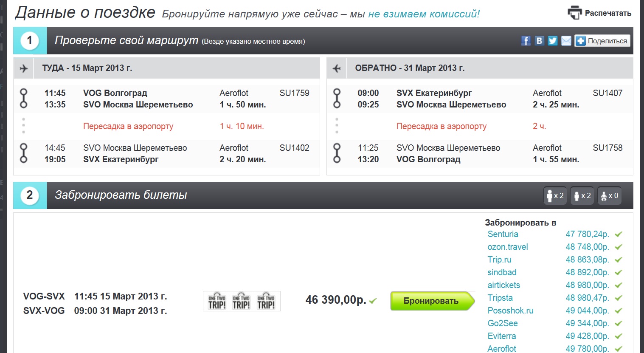Open the sindbad booking link
This screenshot has width=644, height=353.
(x=502, y=272)
